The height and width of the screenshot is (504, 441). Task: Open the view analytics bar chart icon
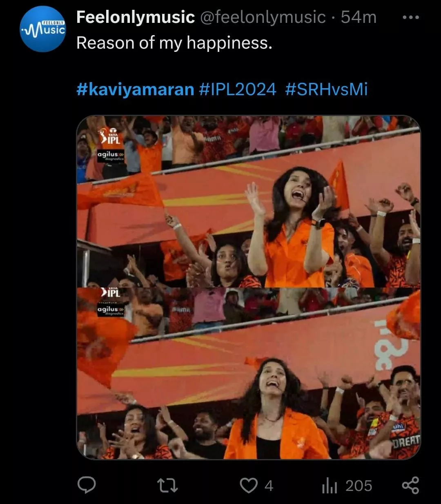[329, 486]
